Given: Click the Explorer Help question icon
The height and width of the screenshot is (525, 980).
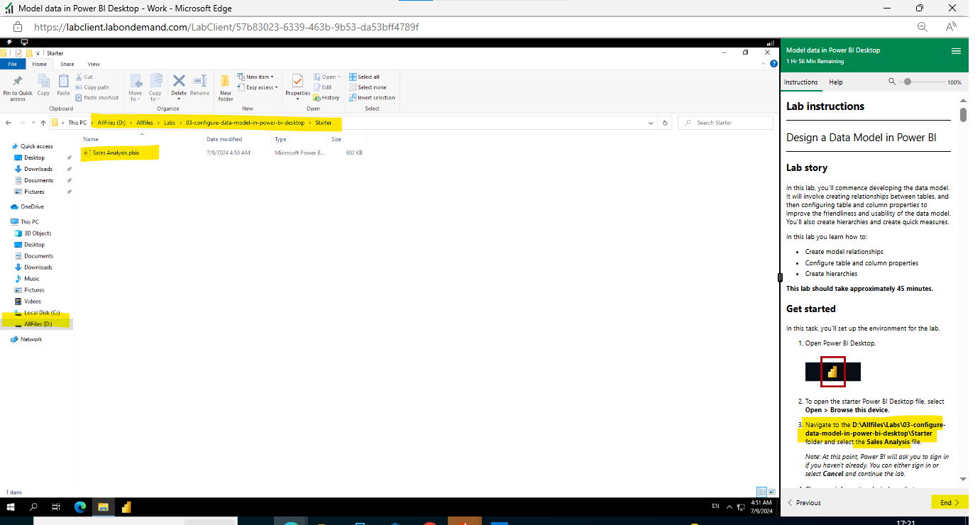Looking at the screenshot, I should tap(773, 64).
